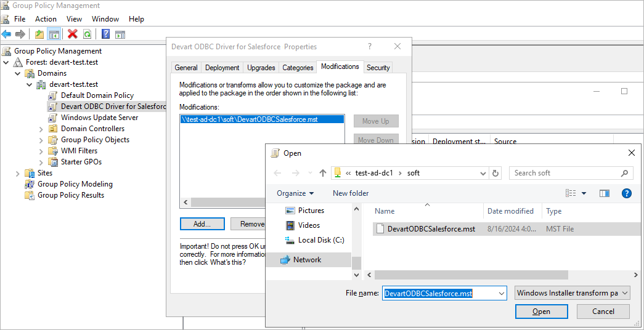Viewport: 644px width, 330px height.
Task: Switch to the Upgrades tab
Action: 261,68
